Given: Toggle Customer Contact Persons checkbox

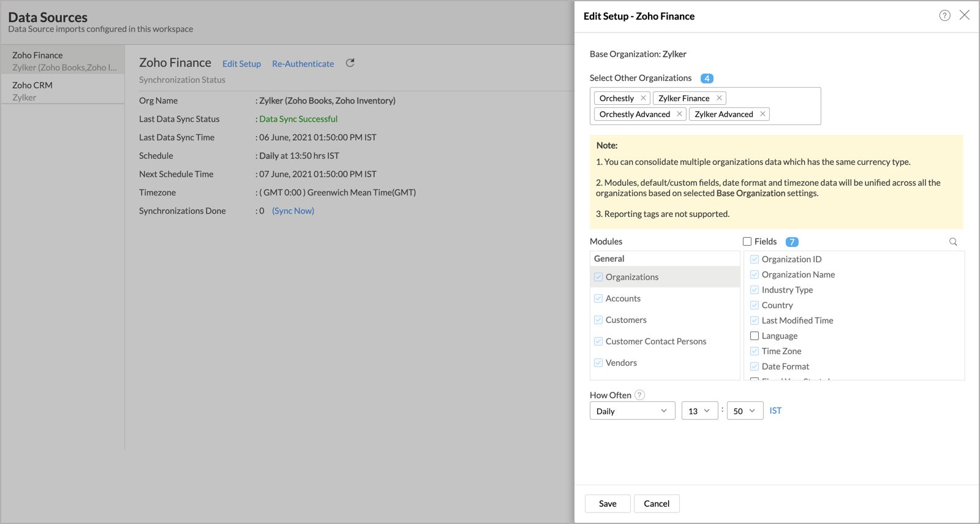Looking at the screenshot, I should [598, 341].
